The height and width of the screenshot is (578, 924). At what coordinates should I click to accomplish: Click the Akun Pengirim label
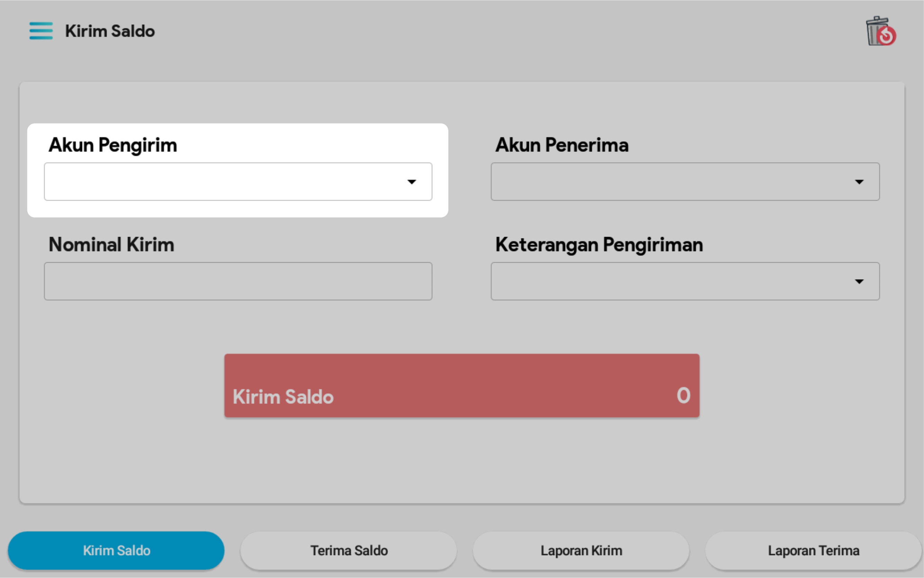113,145
